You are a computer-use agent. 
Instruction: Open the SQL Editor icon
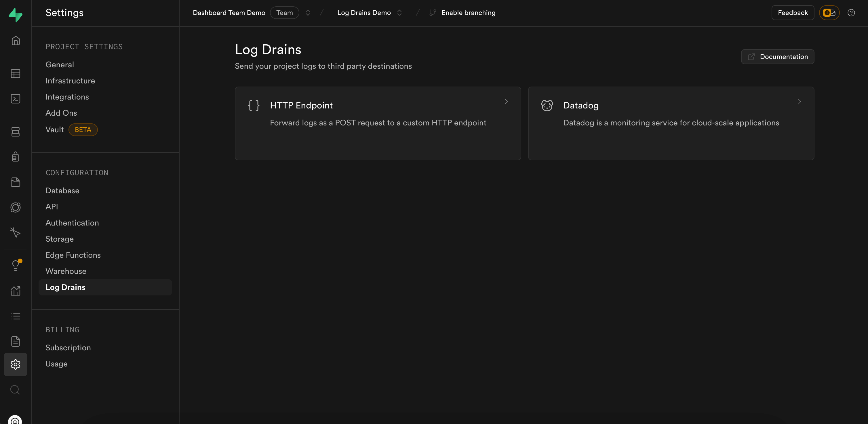(x=16, y=99)
